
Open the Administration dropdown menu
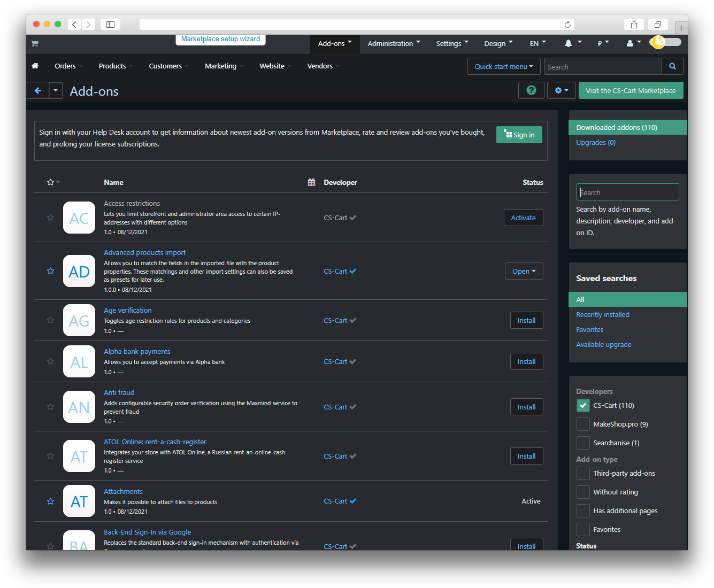[394, 44]
